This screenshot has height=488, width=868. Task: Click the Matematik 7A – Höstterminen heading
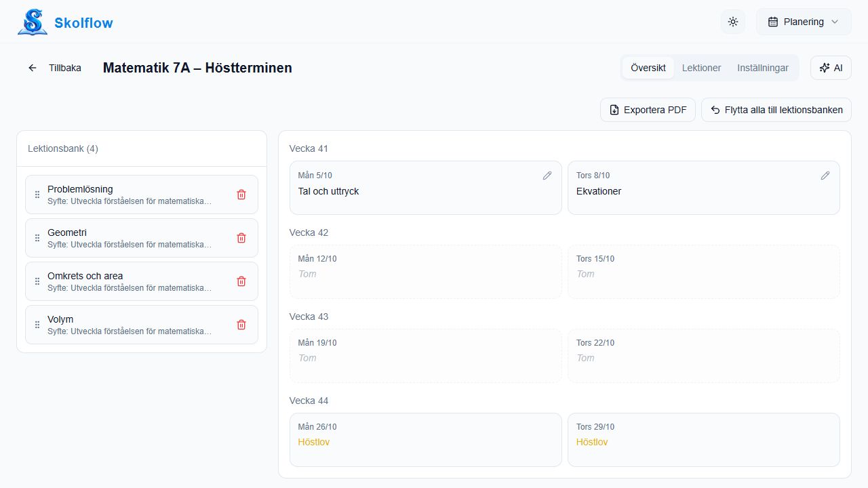pos(197,68)
